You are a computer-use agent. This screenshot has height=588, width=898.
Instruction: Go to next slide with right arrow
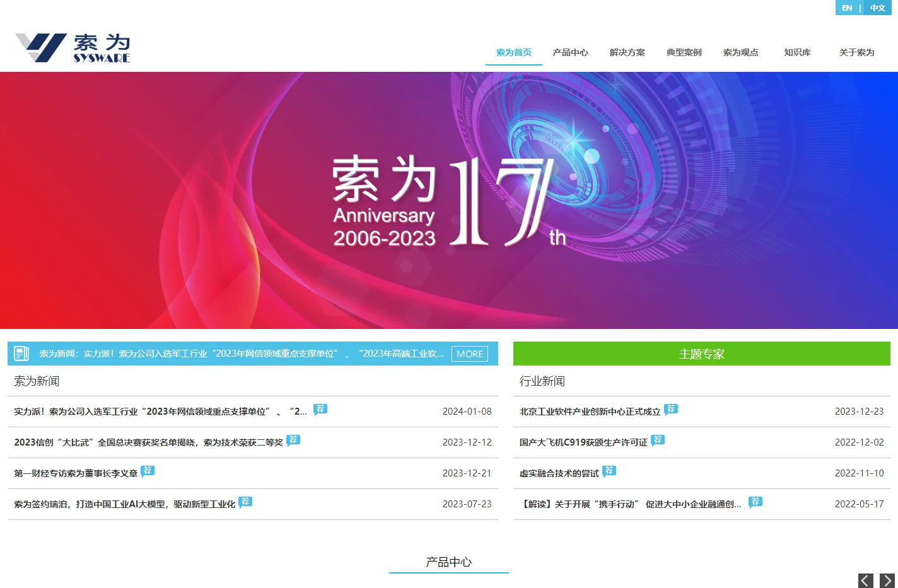coord(887,580)
